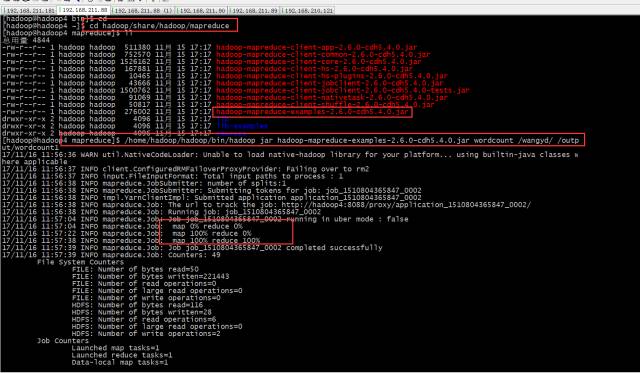Image resolution: width=640 pixels, height=373 pixels.
Task: Click 'Launched reduce tasks=1'
Action: (122, 355)
